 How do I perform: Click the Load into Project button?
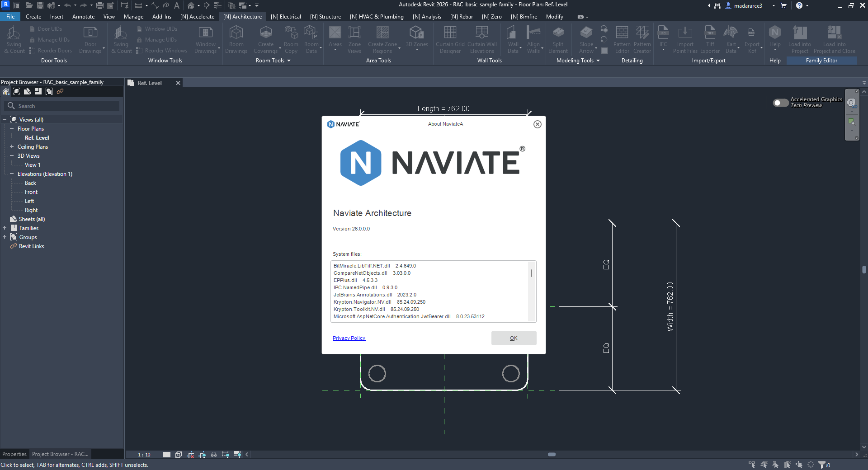800,40
